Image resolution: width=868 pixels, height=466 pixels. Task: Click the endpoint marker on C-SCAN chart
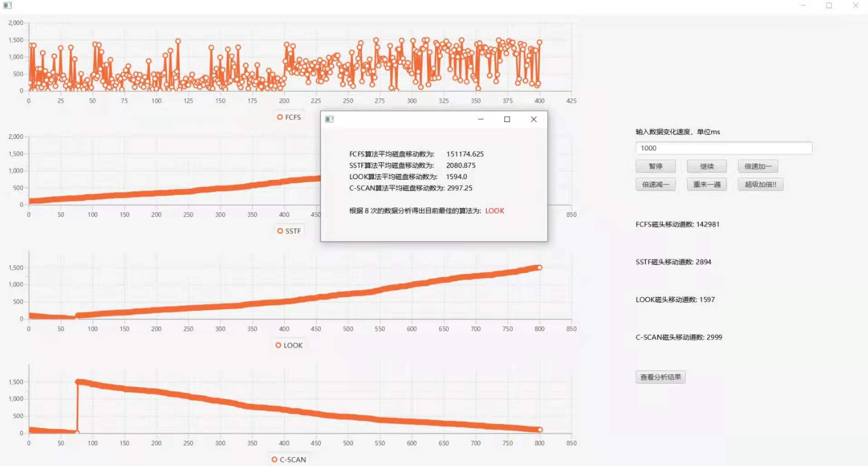point(539,428)
